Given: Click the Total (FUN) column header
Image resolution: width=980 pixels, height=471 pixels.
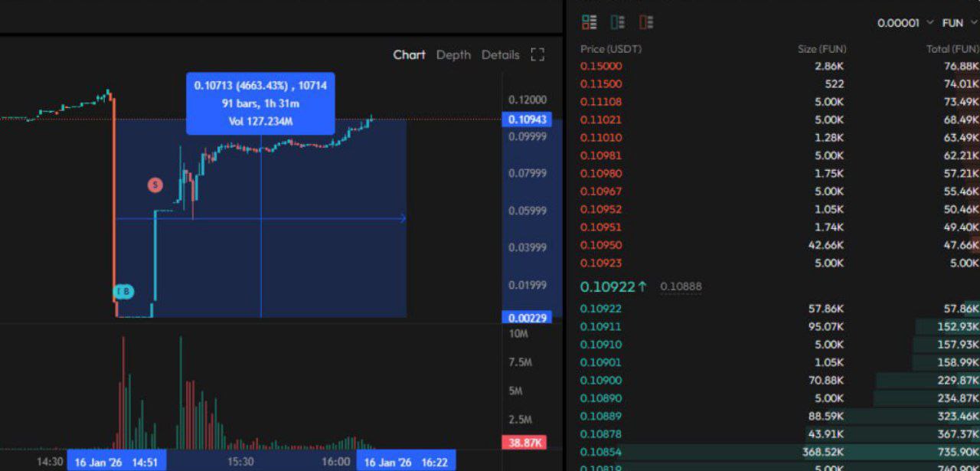Looking at the screenshot, I should click(952, 49).
